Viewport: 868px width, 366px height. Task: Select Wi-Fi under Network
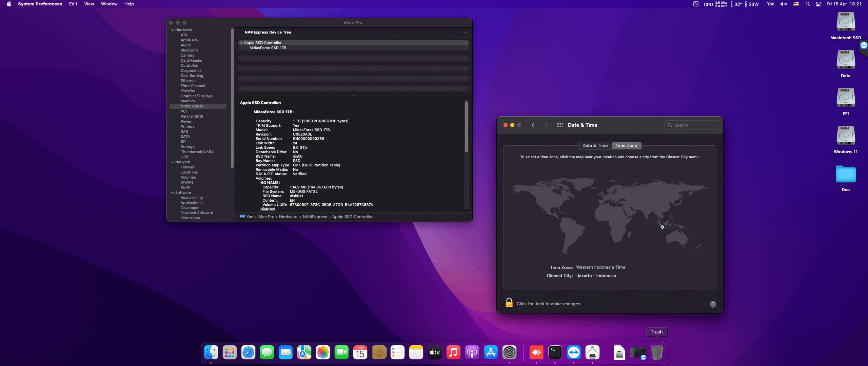tap(185, 188)
